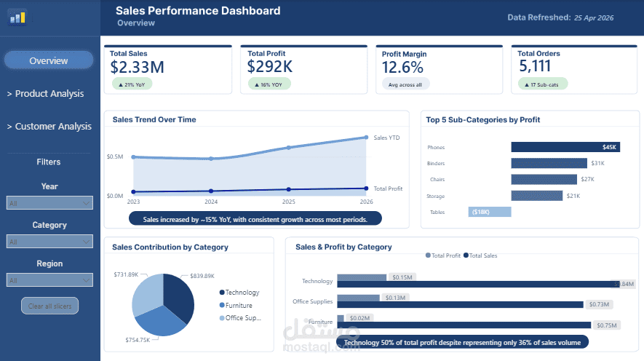Select the Technology total sales bar
This screenshot has width=644, height=361.
click(478, 284)
